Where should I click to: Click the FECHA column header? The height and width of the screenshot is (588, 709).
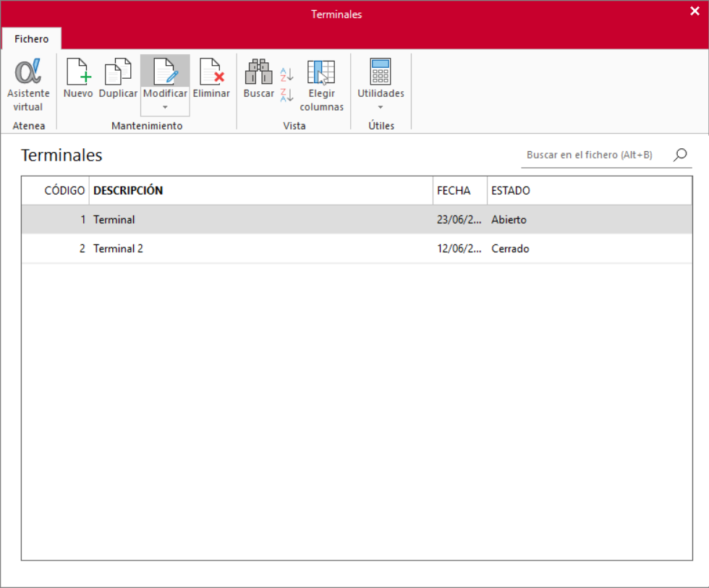coord(460,190)
